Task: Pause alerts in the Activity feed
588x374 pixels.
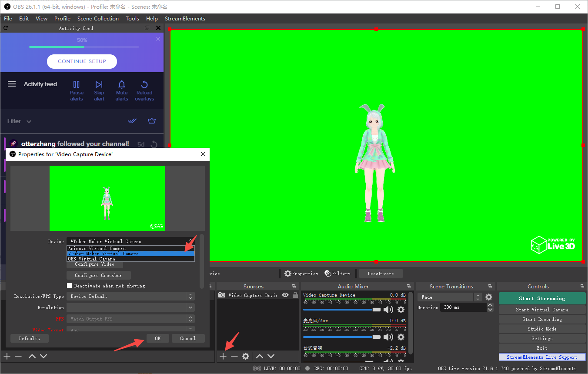Action: point(77,90)
